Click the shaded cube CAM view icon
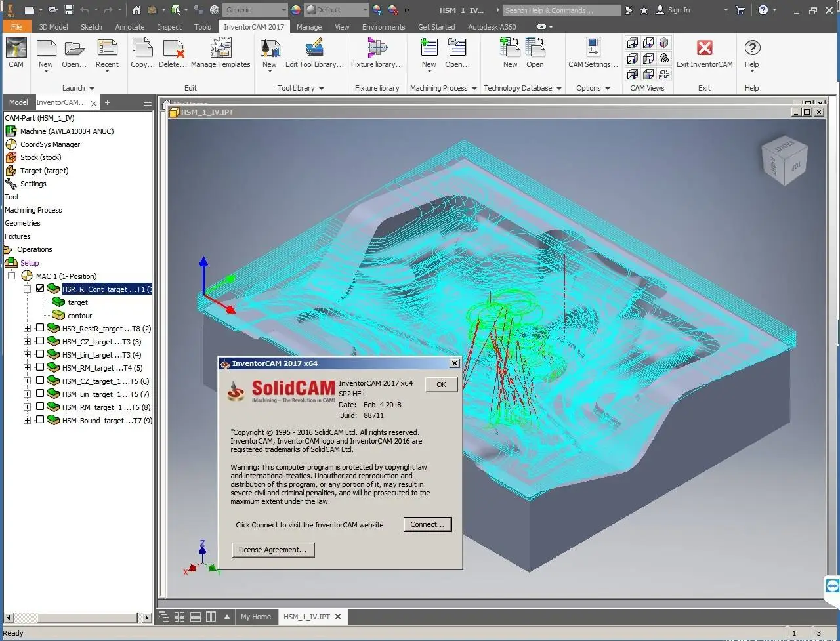The width and height of the screenshot is (840, 641). (664, 43)
